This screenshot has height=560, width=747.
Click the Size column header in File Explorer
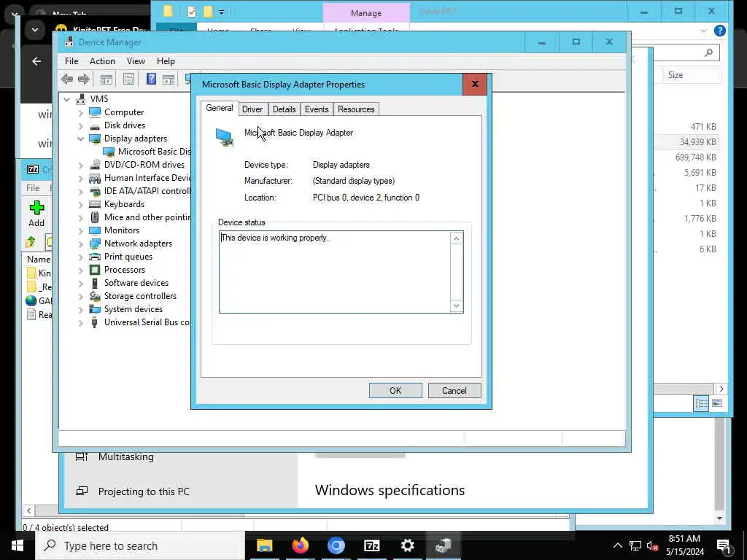692,75
